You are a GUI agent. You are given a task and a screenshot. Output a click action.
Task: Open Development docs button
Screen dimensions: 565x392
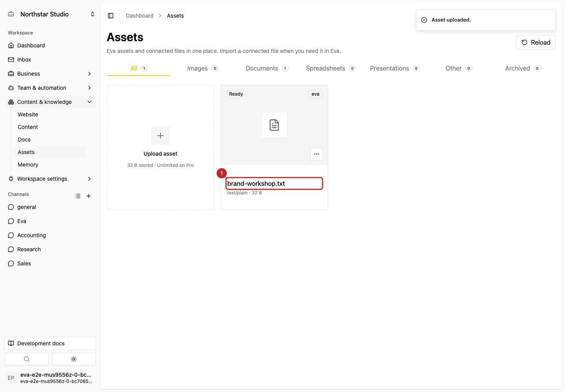50,343
